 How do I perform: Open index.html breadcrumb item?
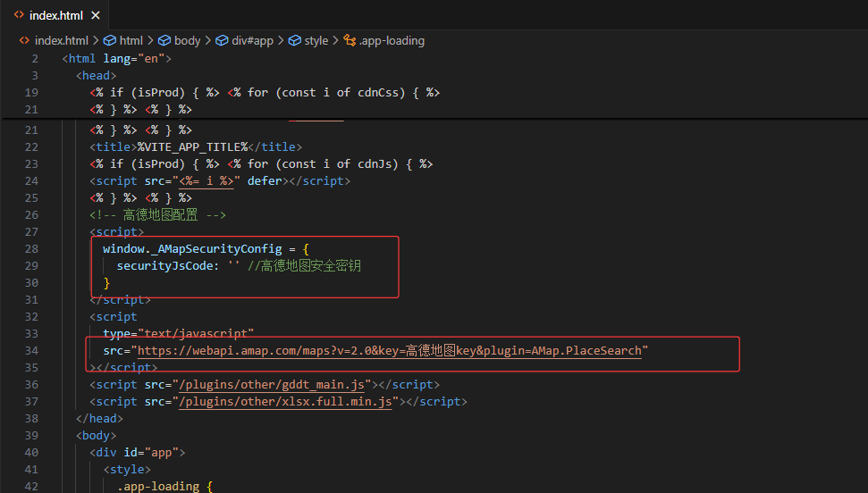point(61,40)
